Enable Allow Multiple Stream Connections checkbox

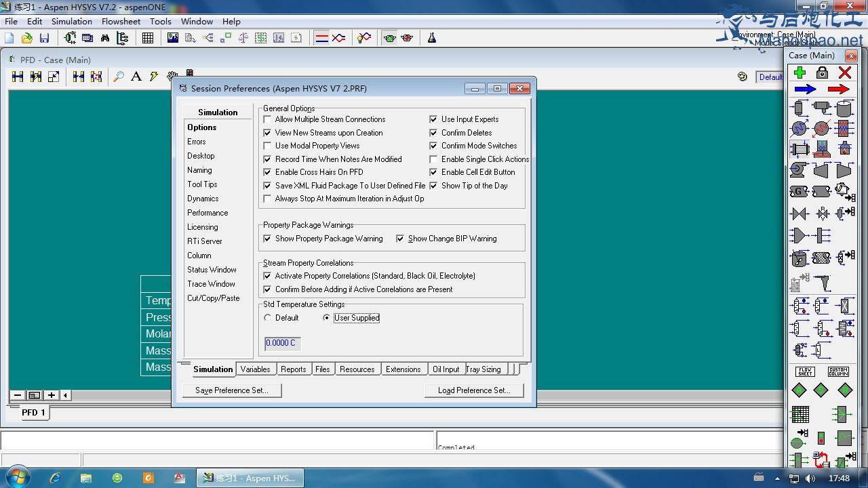coord(267,119)
